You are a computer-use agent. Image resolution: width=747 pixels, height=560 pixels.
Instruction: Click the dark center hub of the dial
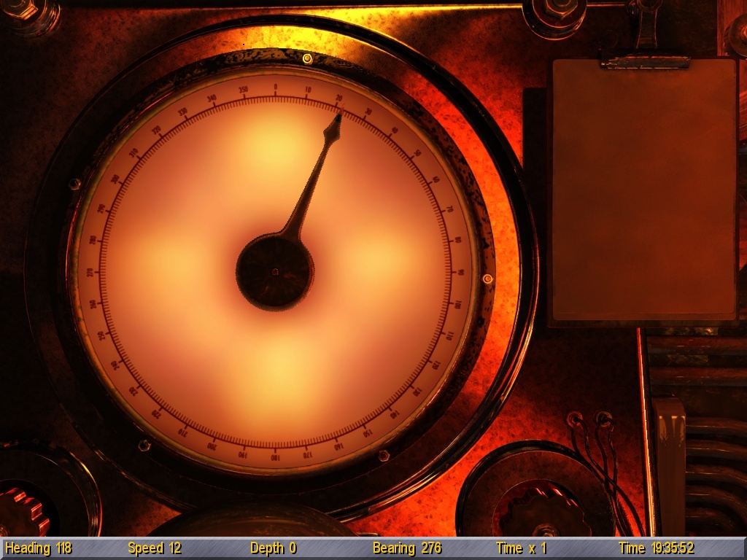click(x=275, y=272)
